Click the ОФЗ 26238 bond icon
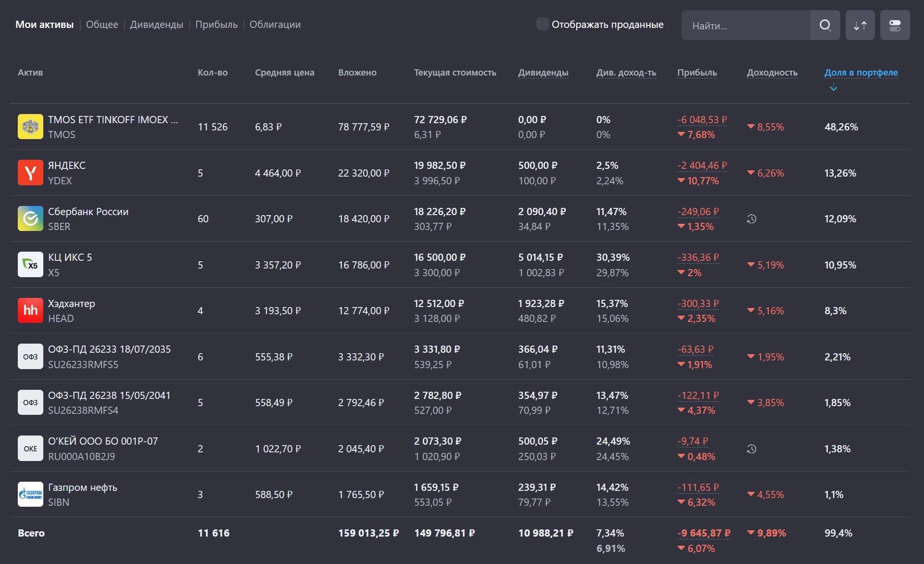924x564 pixels. coord(30,402)
